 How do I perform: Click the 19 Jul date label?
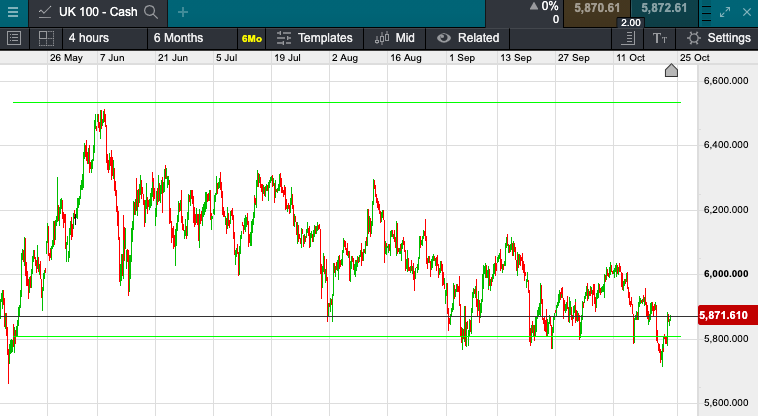(287, 58)
